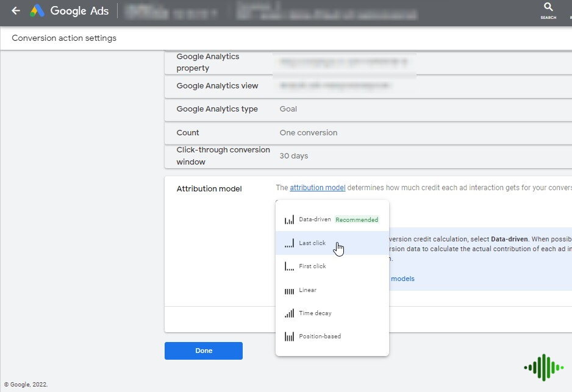The height and width of the screenshot is (392, 572).
Task: Click the 'Goal' value
Action: 288,109
